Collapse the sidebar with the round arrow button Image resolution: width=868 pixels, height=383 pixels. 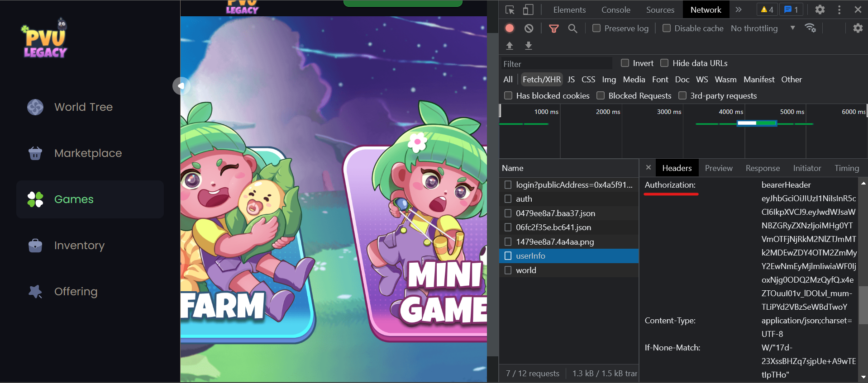coord(181,85)
